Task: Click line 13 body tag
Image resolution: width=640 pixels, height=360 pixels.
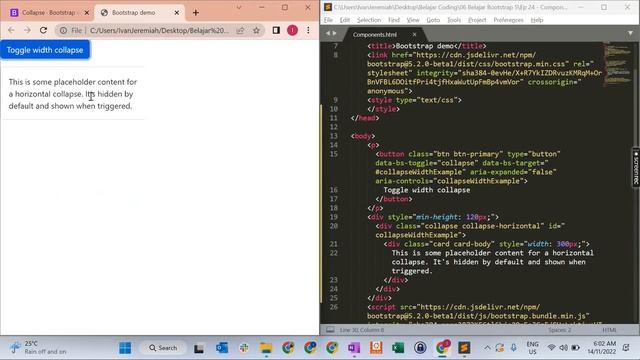Action: [x=363, y=136]
